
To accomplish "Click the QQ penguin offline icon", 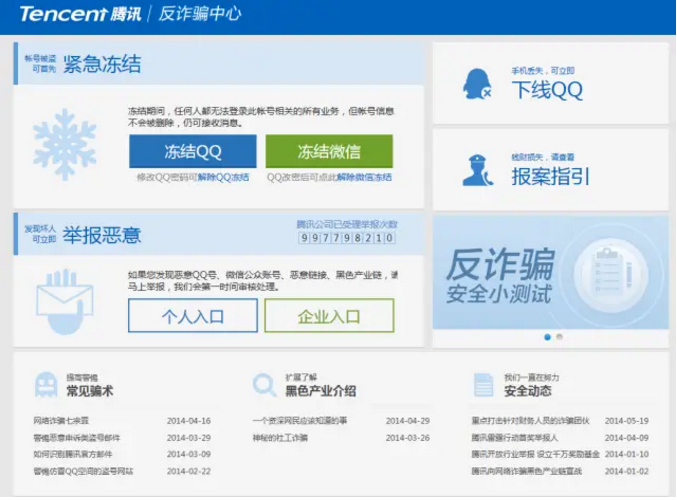I will click(x=477, y=84).
